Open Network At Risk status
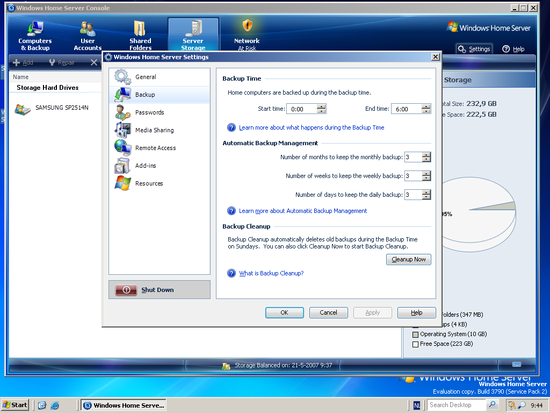The image size is (550, 413). [247, 35]
